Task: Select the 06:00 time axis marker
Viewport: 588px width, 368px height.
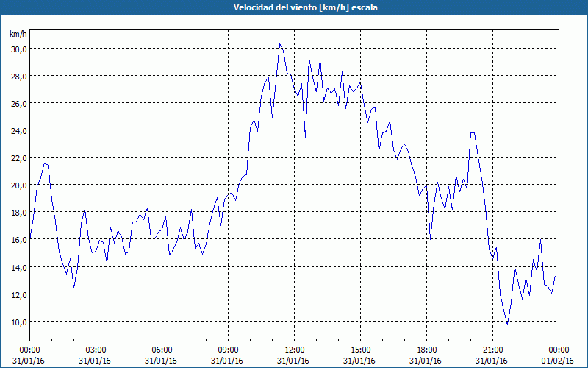Action: (162, 350)
